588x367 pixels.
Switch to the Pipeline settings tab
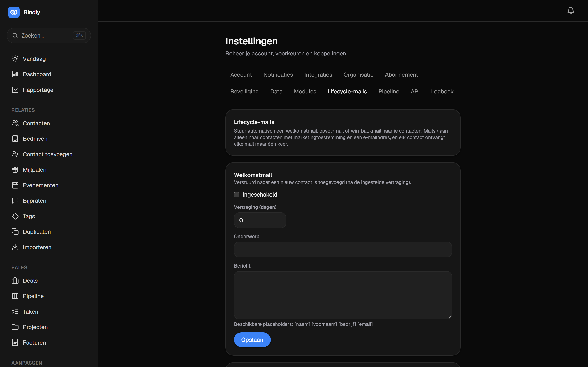[389, 92]
